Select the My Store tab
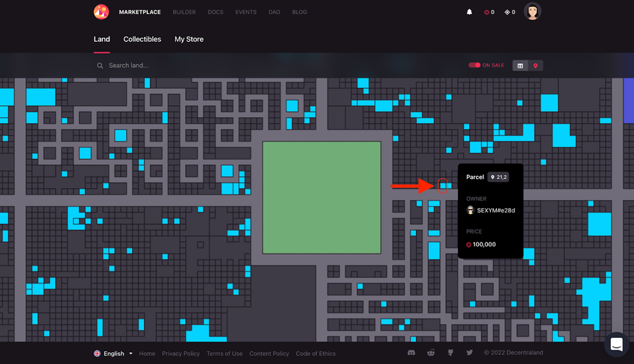 189,40
